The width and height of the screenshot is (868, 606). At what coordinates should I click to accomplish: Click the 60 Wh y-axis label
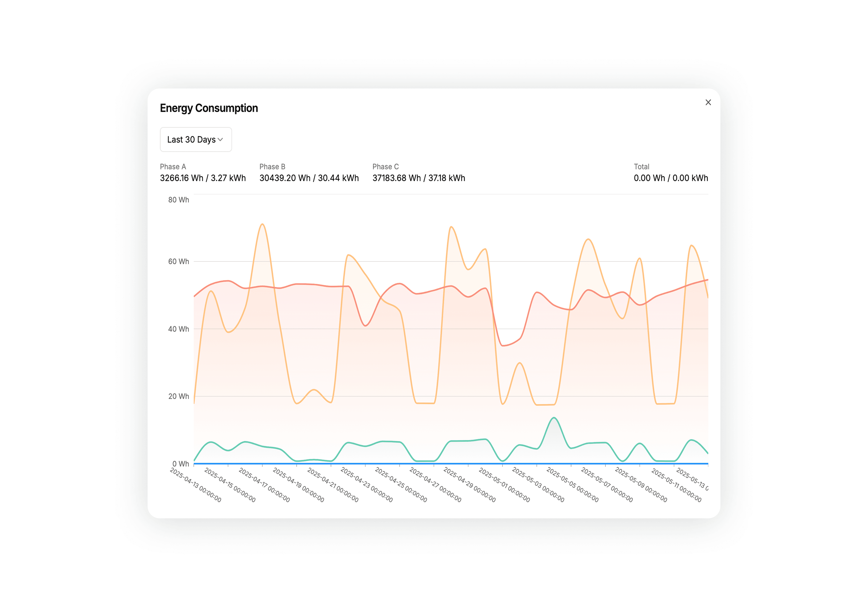[x=178, y=261]
